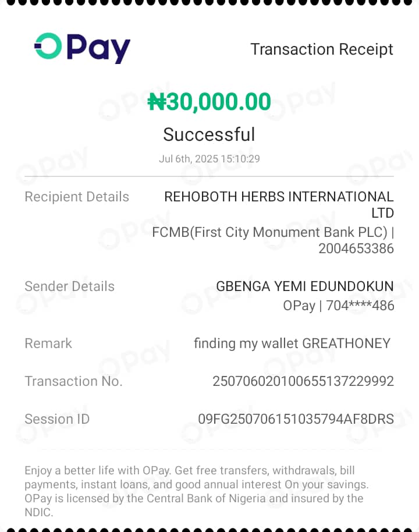Click the OPay green ring logo icon

(x=48, y=47)
